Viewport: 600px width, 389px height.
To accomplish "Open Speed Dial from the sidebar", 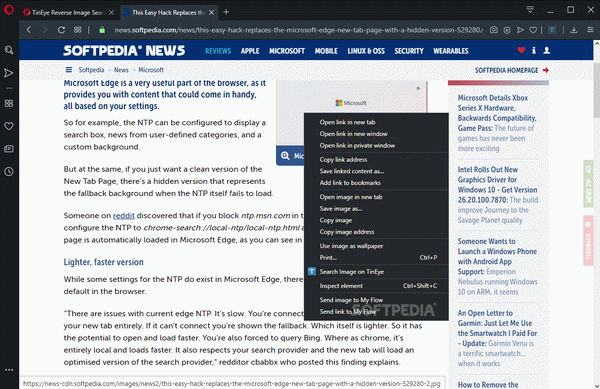I will pos(9,103).
